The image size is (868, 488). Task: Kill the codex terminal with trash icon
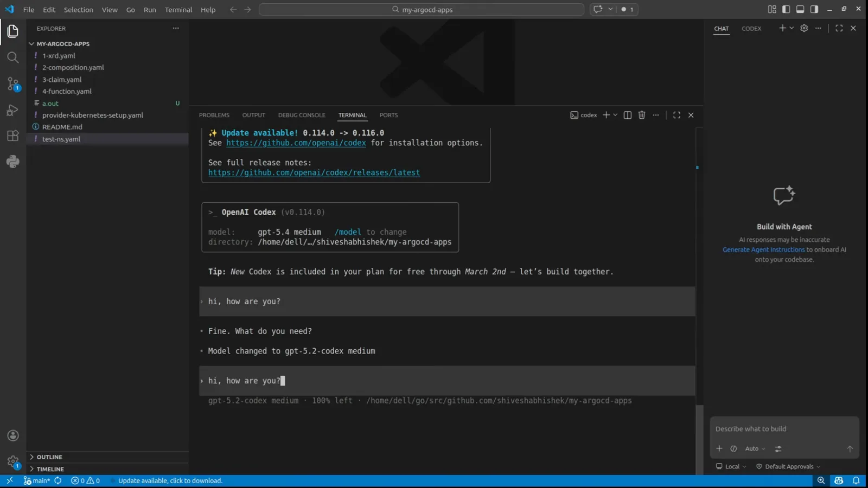(x=642, y=115)
